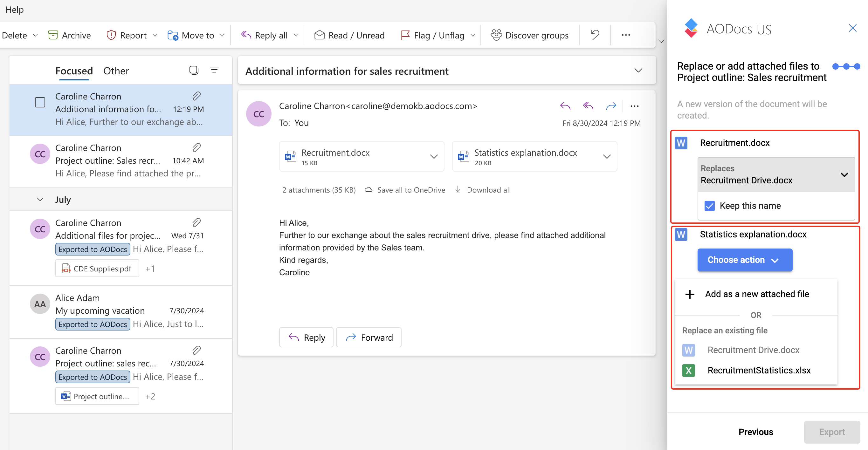868x450 pixels.
Task: Click the Reply button below message
Action: (x=306, y=337)
